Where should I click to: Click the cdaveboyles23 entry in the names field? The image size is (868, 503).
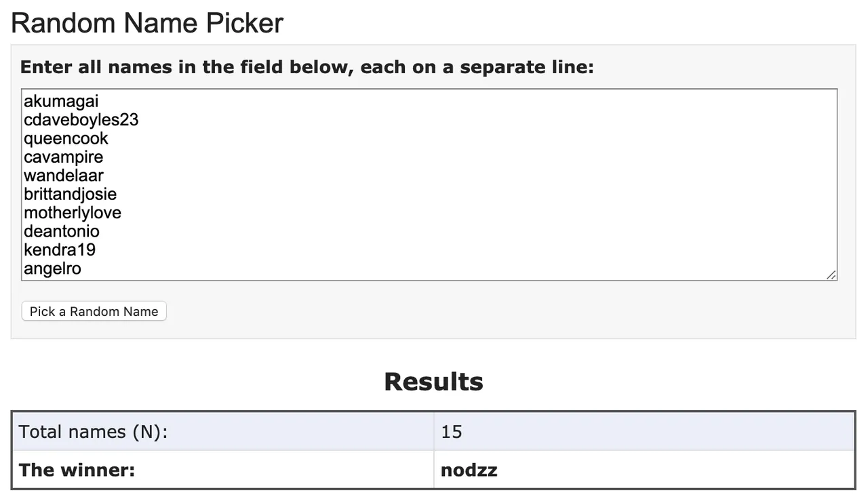81,120
